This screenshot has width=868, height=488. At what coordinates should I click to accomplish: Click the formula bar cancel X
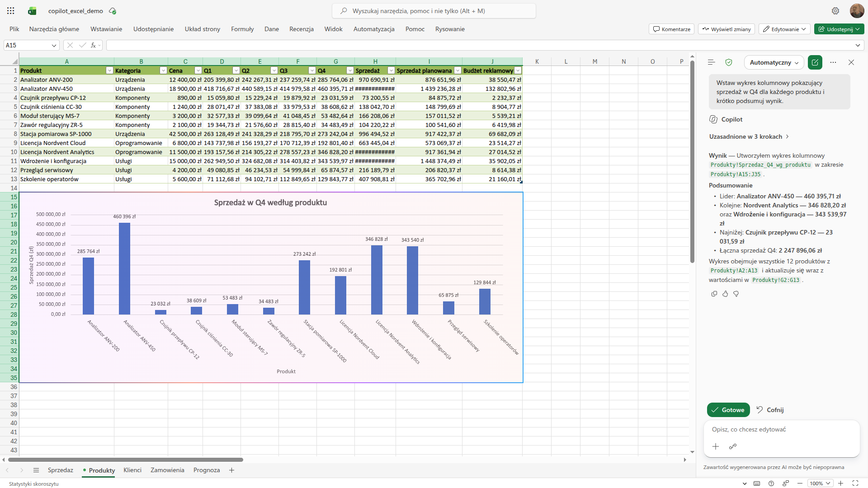click(70, 45)
